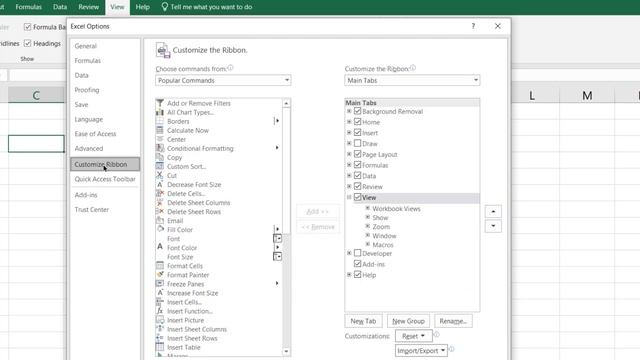This screenshot has width=640, height=360.
Task: Open the Customize the Ribbon Main Tabs dropdown
Action: [412, 80]
